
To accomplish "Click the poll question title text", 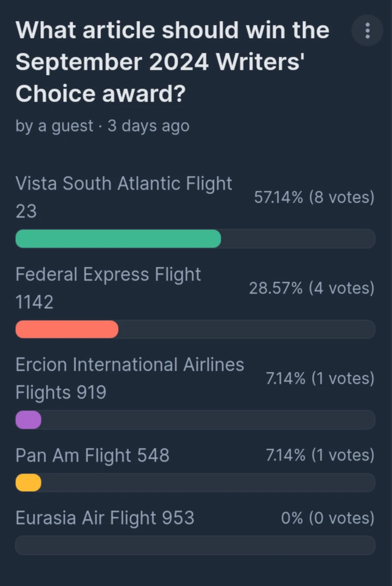I will (171, 61).
